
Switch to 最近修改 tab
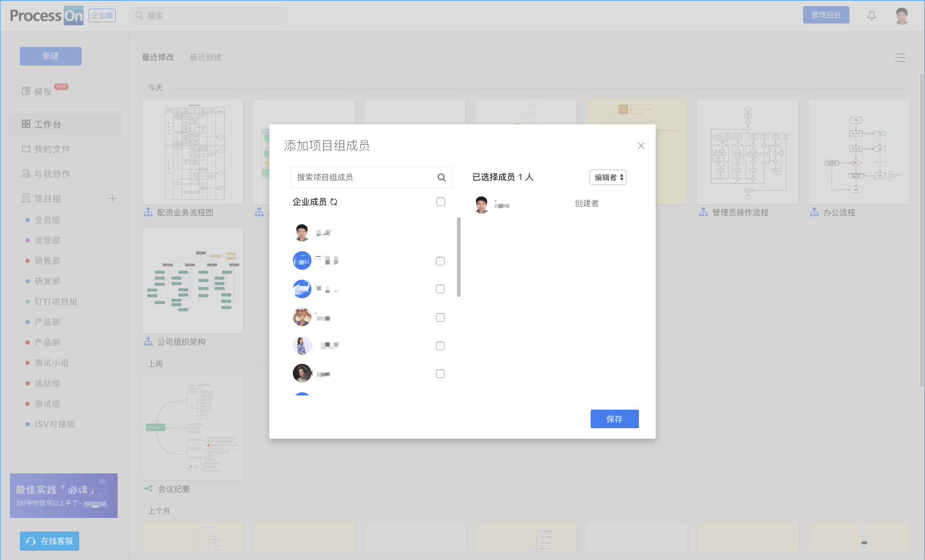coord(158,57)
